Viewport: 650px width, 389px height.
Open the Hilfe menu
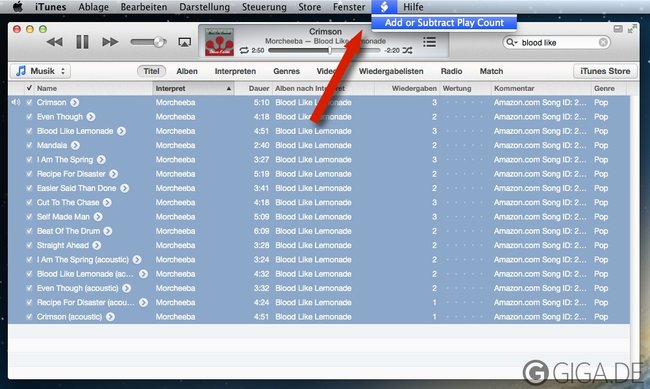tap(413, 7)
